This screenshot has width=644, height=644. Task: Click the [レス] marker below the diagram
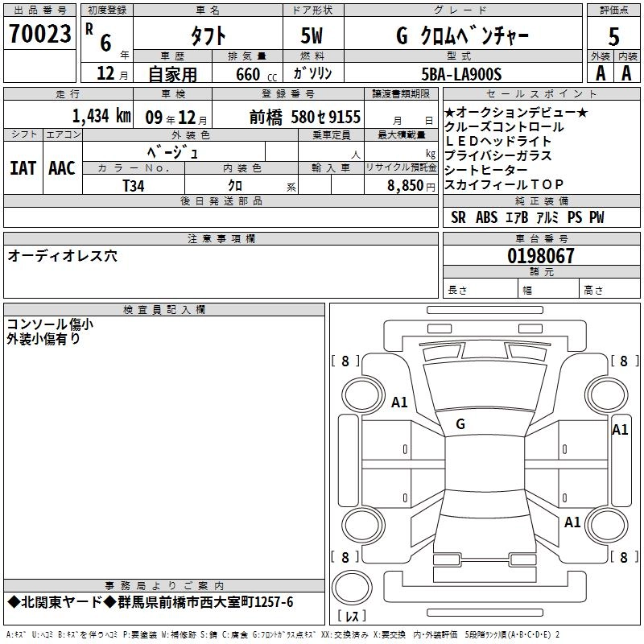tap(351, 617)
